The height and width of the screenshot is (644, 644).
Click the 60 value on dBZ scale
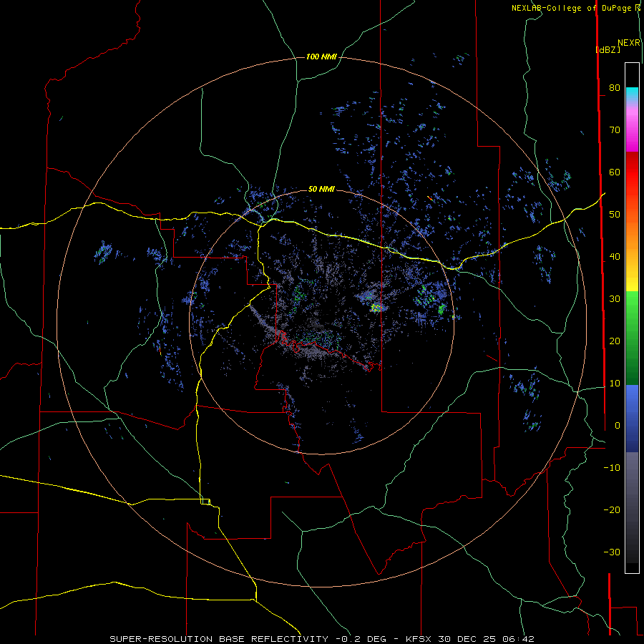[615, 172]
